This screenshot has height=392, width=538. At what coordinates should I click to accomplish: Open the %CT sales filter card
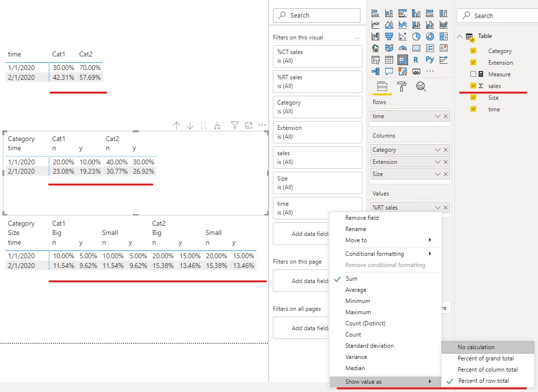coord(317,56)
